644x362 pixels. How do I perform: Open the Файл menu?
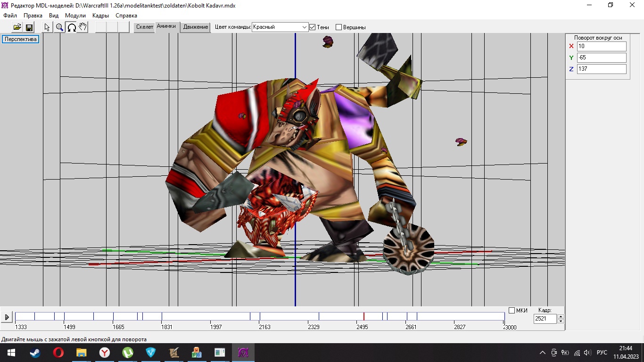(x=10, y=16)
